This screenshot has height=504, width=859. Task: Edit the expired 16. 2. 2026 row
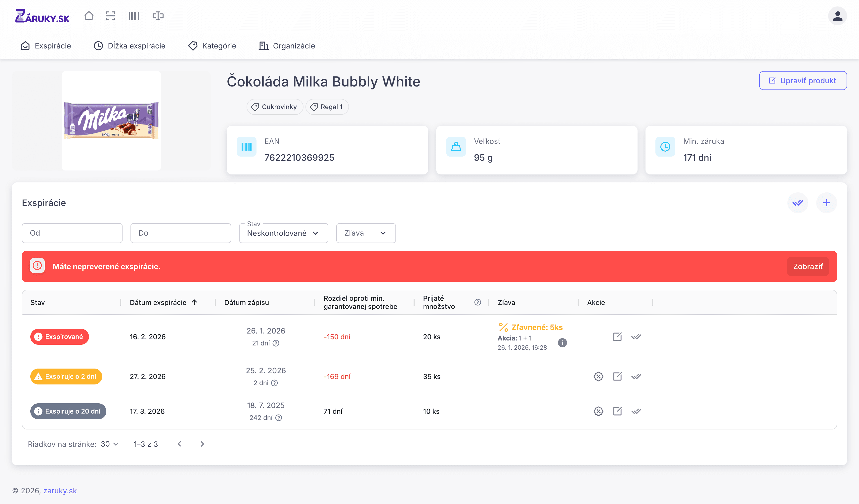coord(617,337)
